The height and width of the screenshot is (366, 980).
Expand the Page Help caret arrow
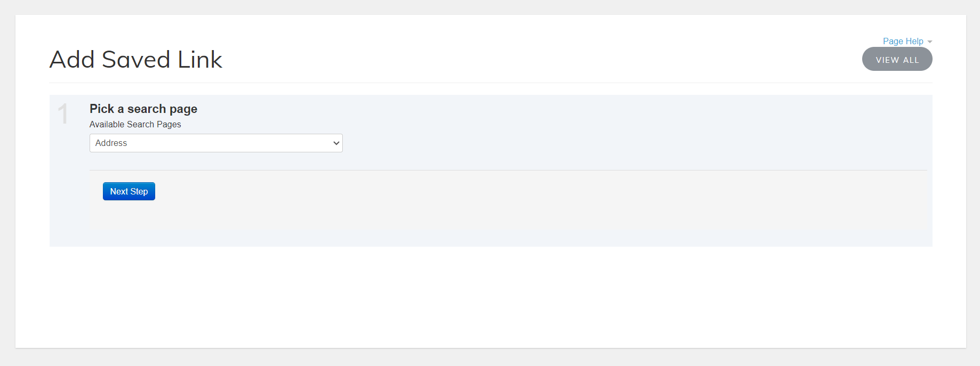coord(930,42)
